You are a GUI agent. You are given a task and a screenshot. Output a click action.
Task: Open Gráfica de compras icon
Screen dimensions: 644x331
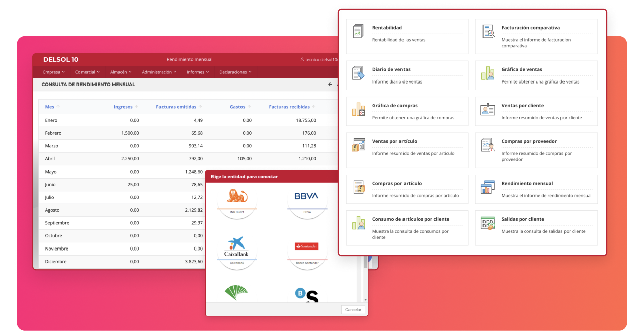tap(358, 109)
